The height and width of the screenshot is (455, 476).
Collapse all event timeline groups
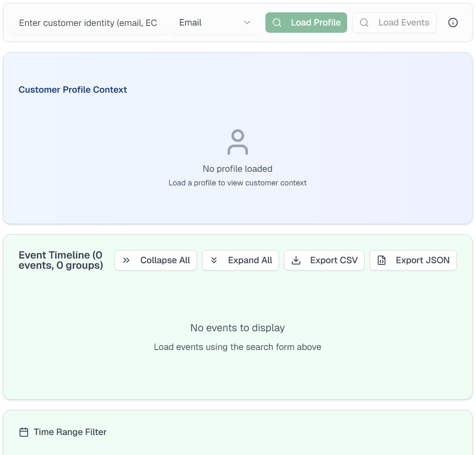tap(156, 260)
